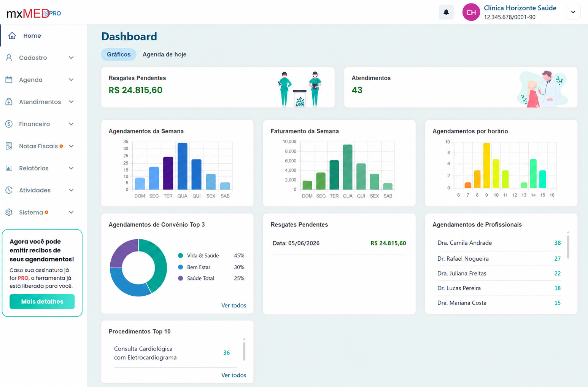This screenshot has width=588, height=387.
Task: Expand the Financeiro chevron
Action: click(71, 124)
